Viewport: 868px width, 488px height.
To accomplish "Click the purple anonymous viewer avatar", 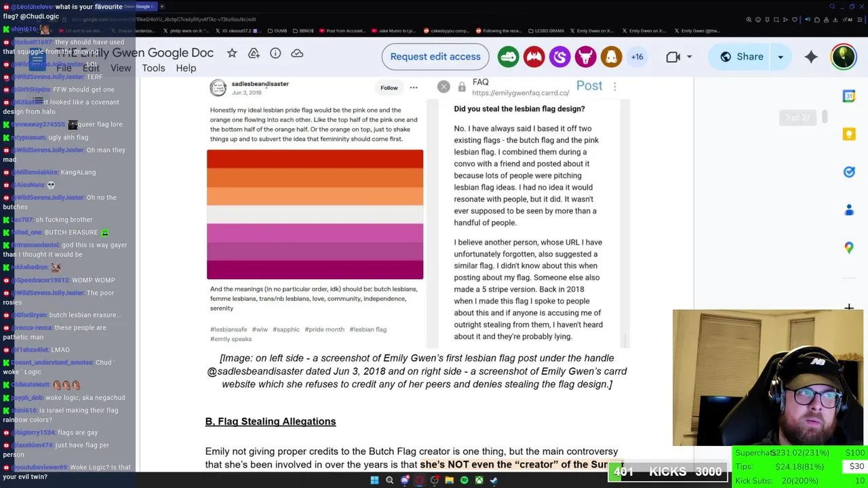I will pyautogui.click(x=560, y=57).
